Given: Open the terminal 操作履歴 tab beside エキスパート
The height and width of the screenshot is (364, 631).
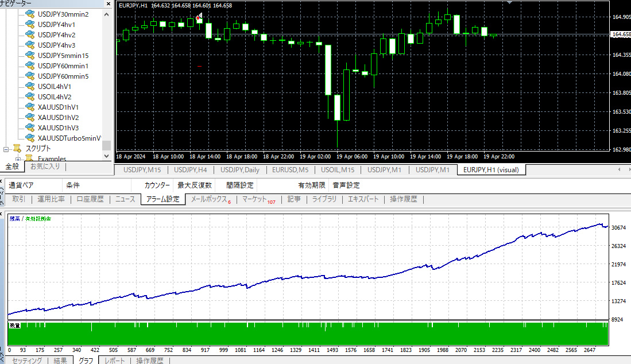Looking at the screenshot, I should tap(403, 199).
